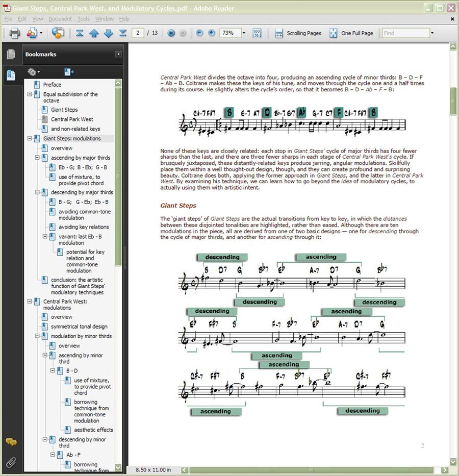
Task: Click the Attachments paperclip icon
Action: coord(11,463)
